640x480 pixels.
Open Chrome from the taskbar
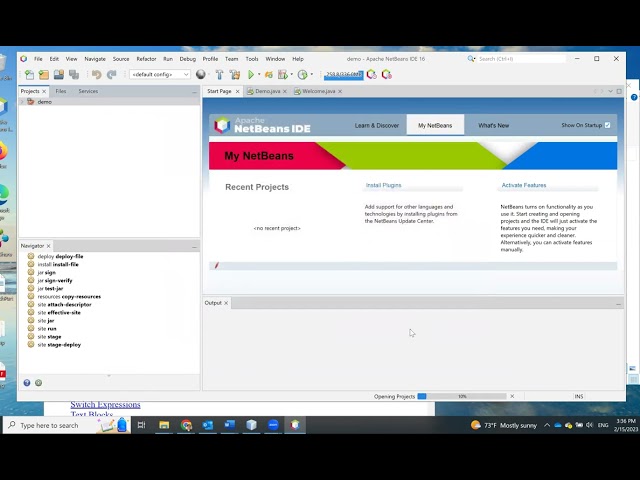186,425
